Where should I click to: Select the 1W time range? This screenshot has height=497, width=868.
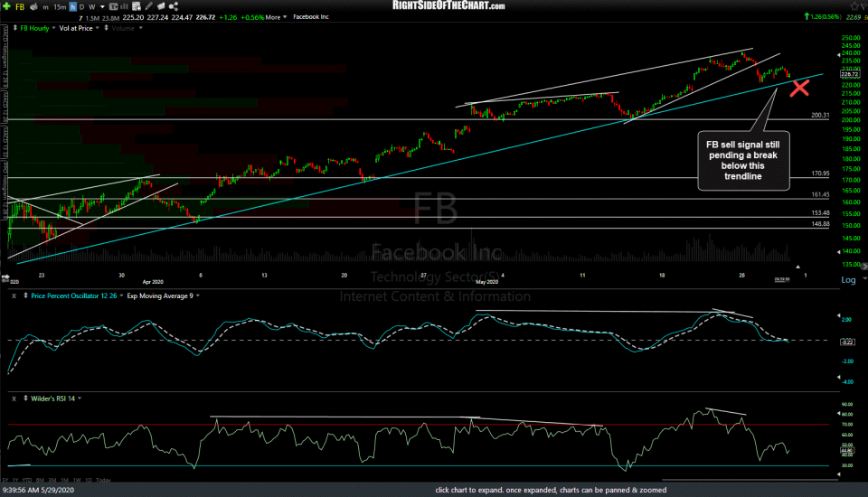(x=77, y=480)
